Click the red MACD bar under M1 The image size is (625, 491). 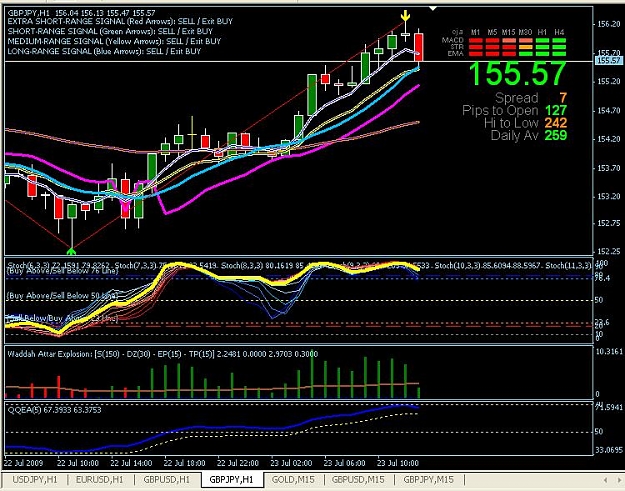pos(476,40)
